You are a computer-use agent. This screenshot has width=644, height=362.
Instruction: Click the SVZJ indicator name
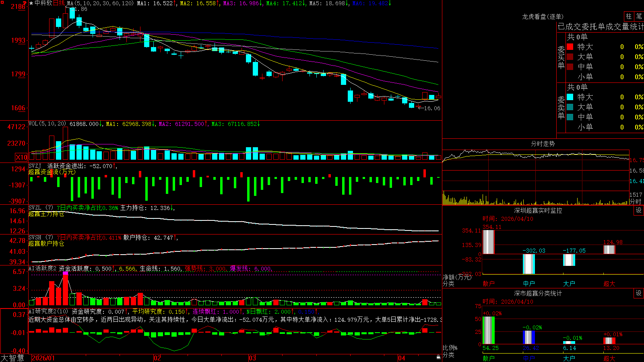35,166
